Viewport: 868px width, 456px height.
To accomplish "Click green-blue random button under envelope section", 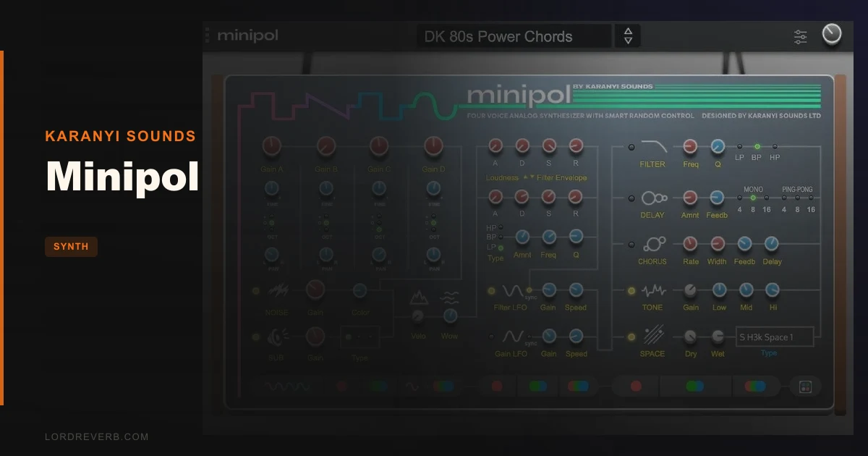I will pos(537,387).
